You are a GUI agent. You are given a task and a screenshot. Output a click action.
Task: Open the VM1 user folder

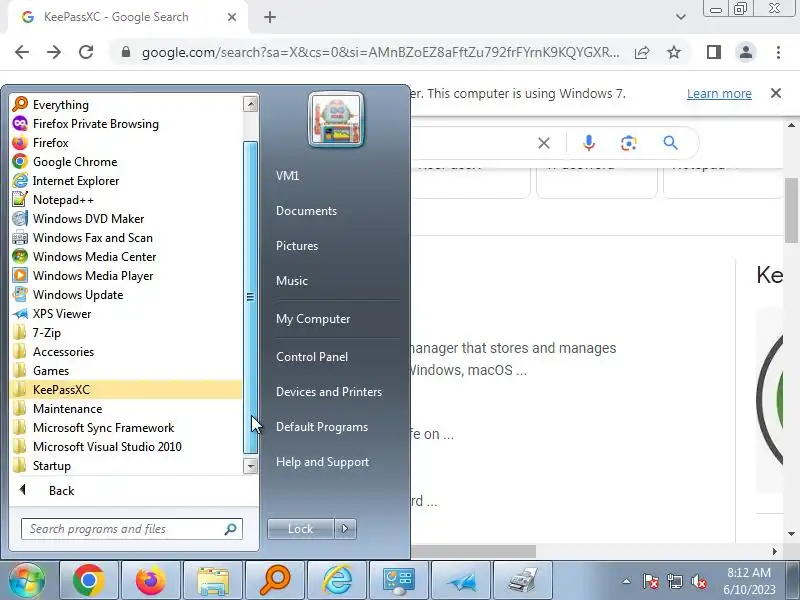pos(287,176)
